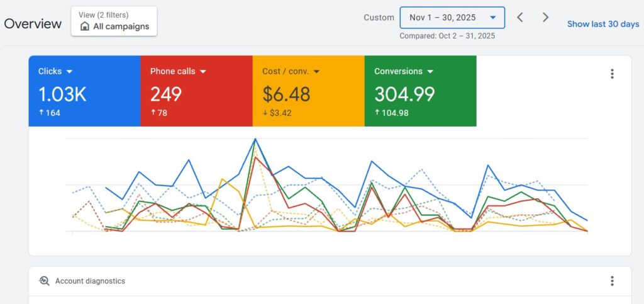The image size is (644, 304).
Task: Click the highest peak on the line chart
Action: pos(255,139)
